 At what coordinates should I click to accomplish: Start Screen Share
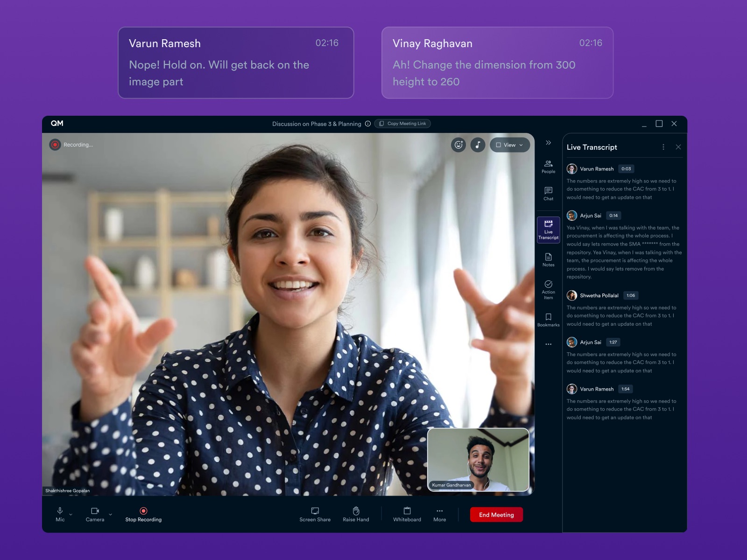[x=315, y=514]
